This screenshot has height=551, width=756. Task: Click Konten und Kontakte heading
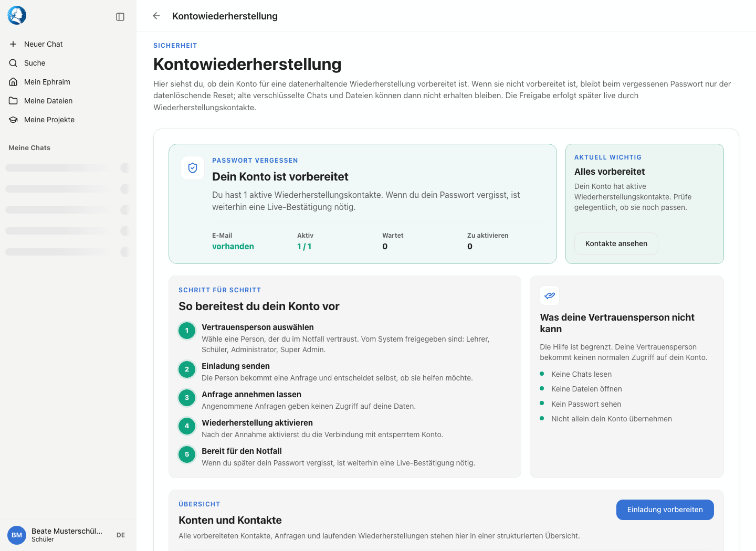[x=230, y=520]
